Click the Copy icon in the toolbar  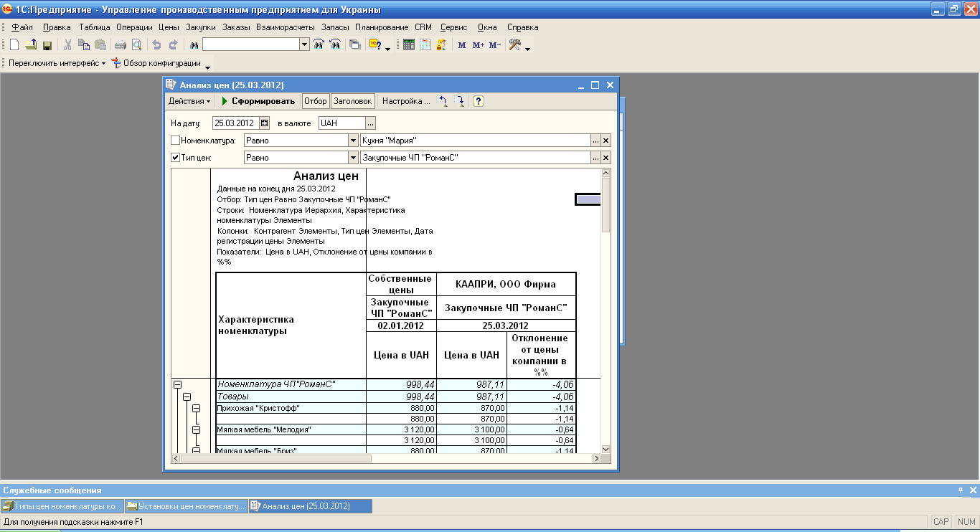click(84, 44)
